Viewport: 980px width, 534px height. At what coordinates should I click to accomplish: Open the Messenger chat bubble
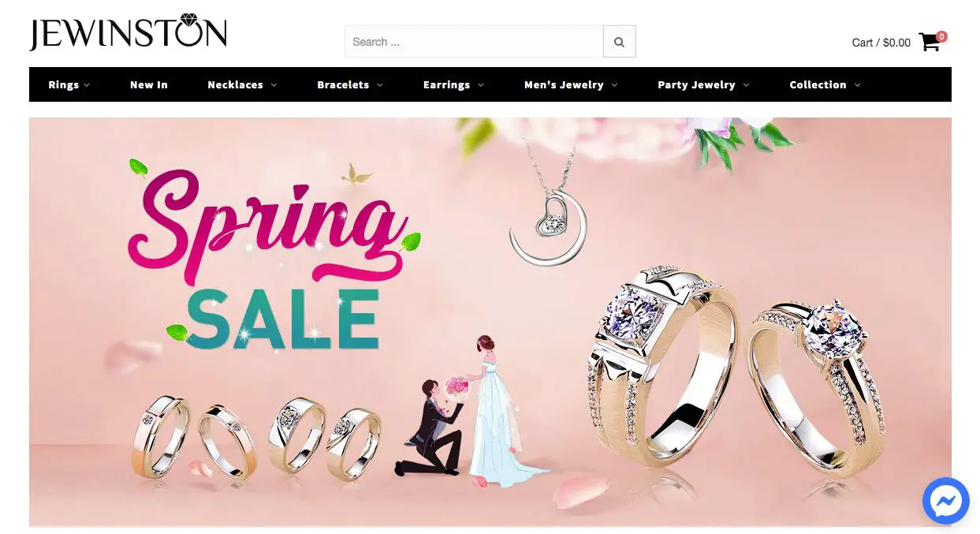click(x=945, y=501)
